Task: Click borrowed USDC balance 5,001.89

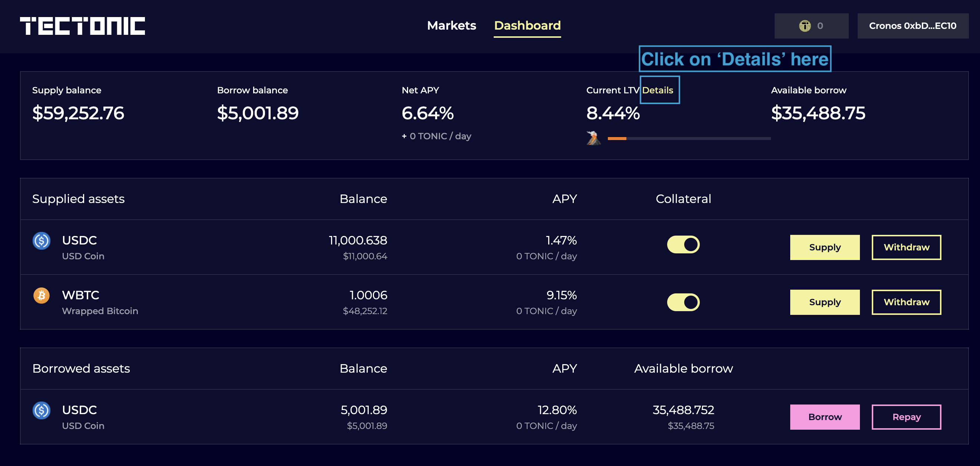Action: [364, 410]
